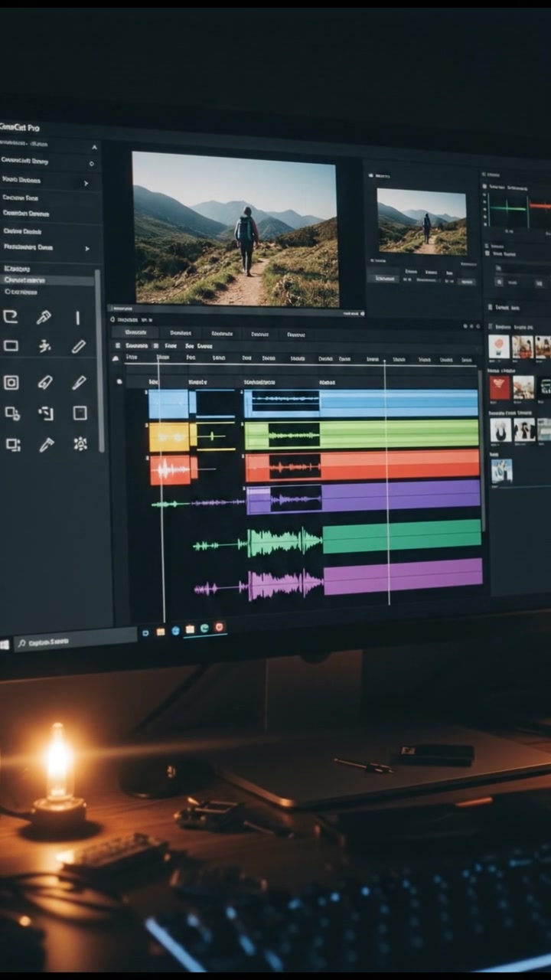Select the overlapping squares tool icon
Screen dimensions: 551x980
pos(12,413)
